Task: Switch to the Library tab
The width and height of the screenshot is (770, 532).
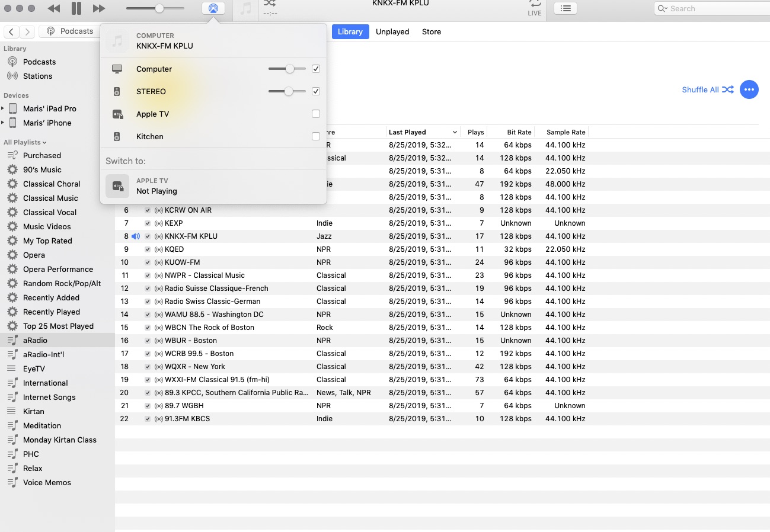Action: tap(350, 31)
